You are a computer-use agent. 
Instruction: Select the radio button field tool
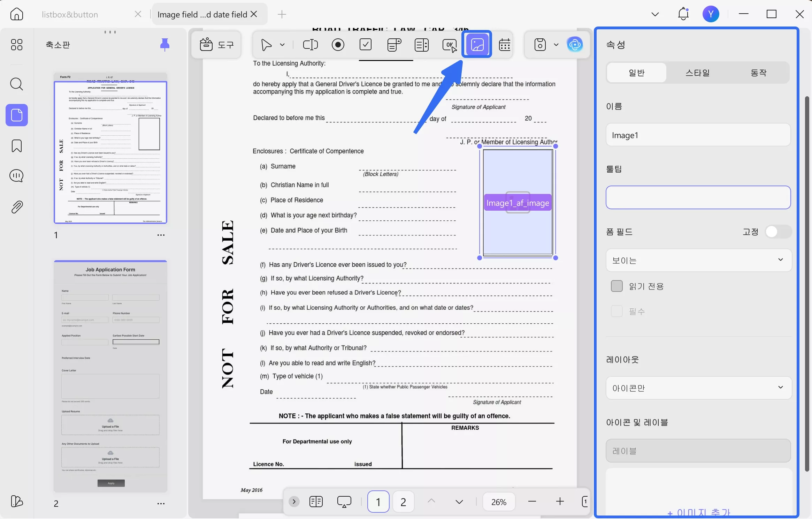[338, 45]
